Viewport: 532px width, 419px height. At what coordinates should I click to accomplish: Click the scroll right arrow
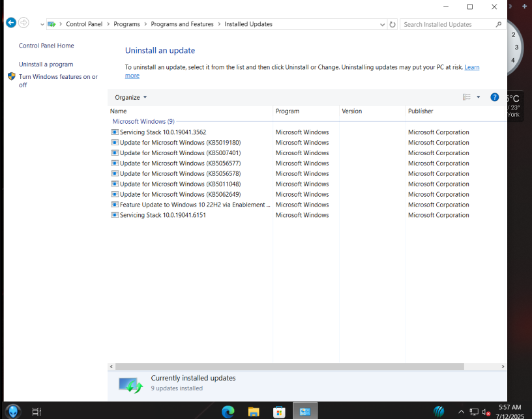coord(503,366)
